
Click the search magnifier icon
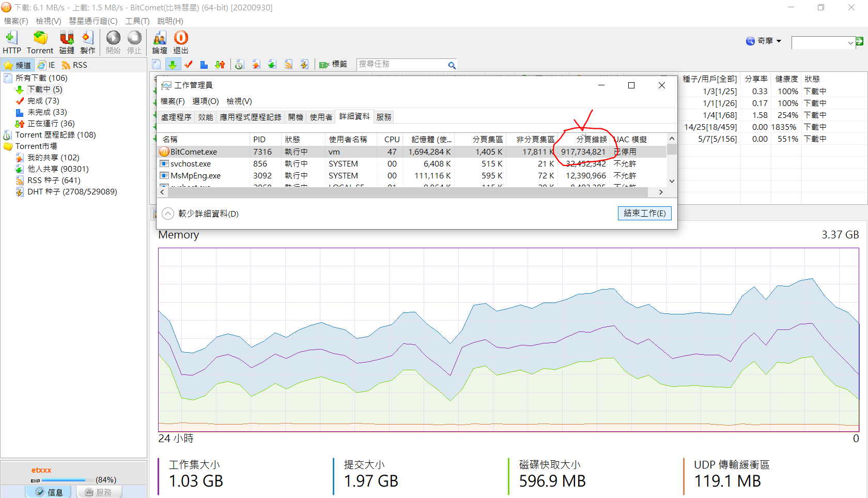(452, 65)
